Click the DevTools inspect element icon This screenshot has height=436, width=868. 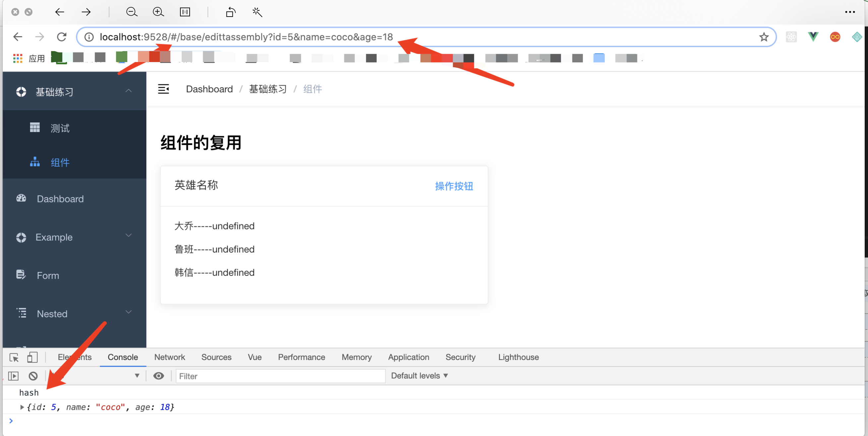(x=14, y=357)
